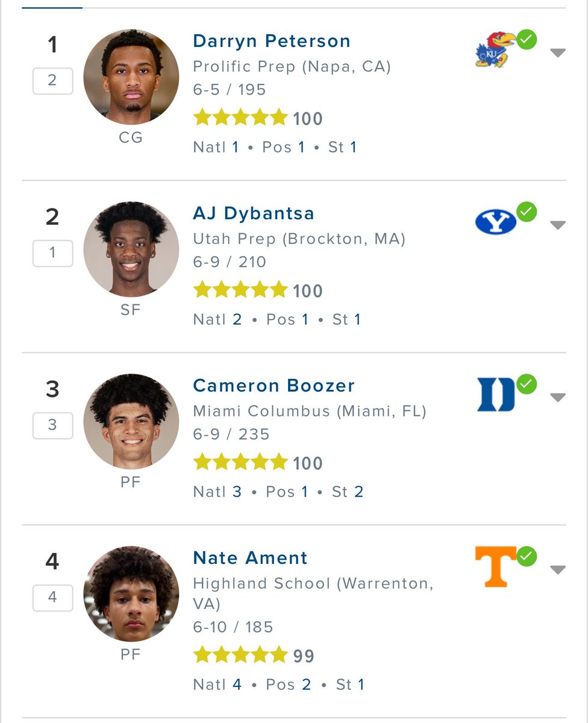Click Darryn Peterson's headshot photo
This screenshot has height=723, width=588.
click(x=131, y=77)
